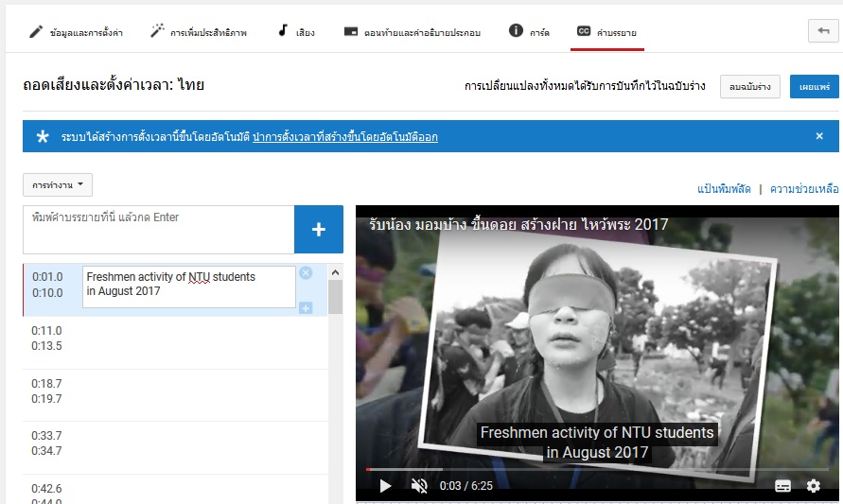Click the back arrow button at top right
The image size is (843, 504).
[x=821, y=31]
